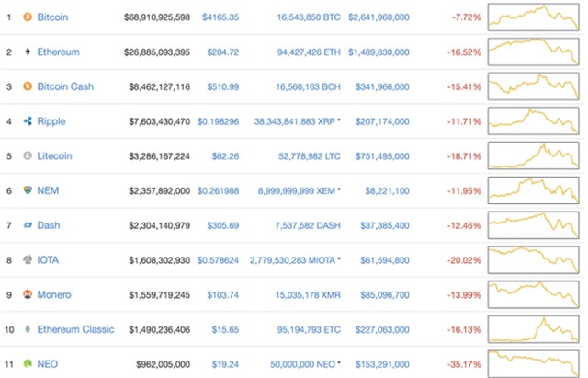Click the NEM logo icon
This screenshot has height=378, width=588.
(27, 191)
